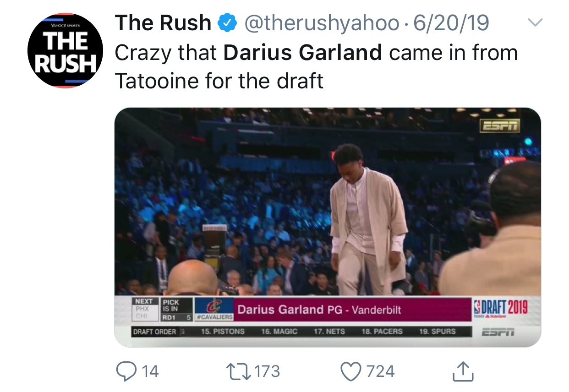
Task: Click the bold Darius Garland text
Action: click(302, 53)
